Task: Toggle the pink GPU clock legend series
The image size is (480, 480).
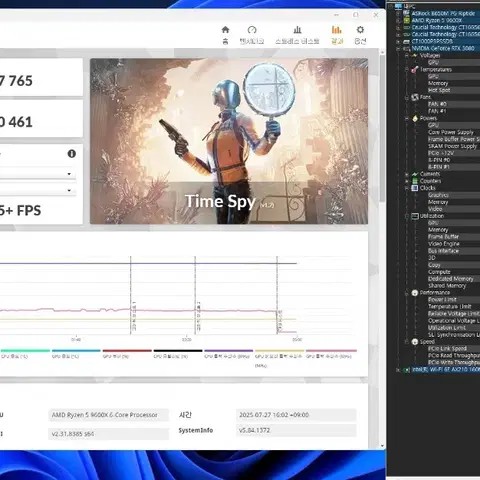Action: click(331, 353)
